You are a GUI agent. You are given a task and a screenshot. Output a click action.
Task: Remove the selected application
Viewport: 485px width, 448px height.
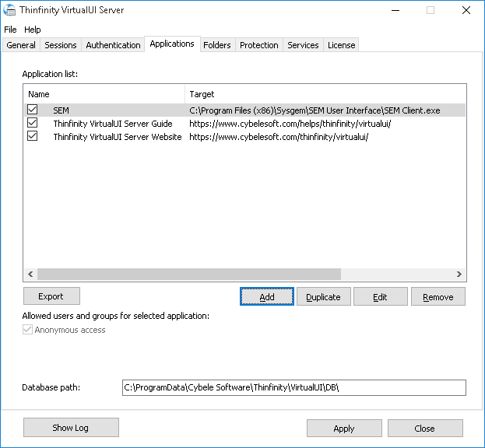point(438,297)
